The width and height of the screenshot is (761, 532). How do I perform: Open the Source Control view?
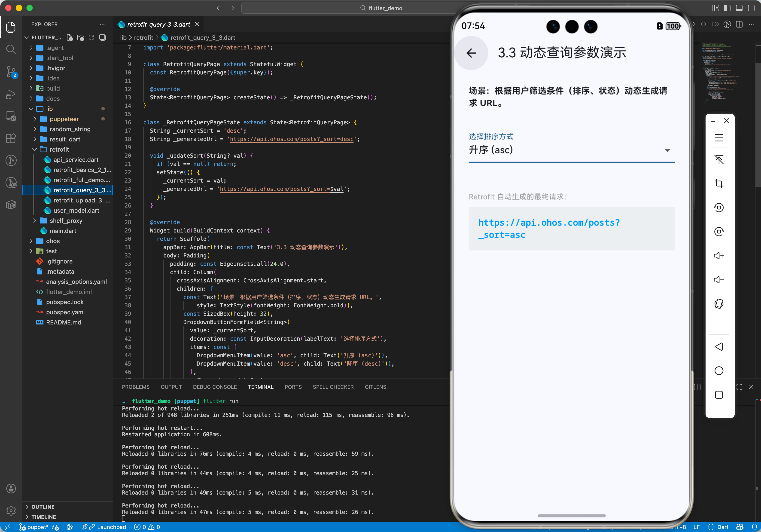11,71
